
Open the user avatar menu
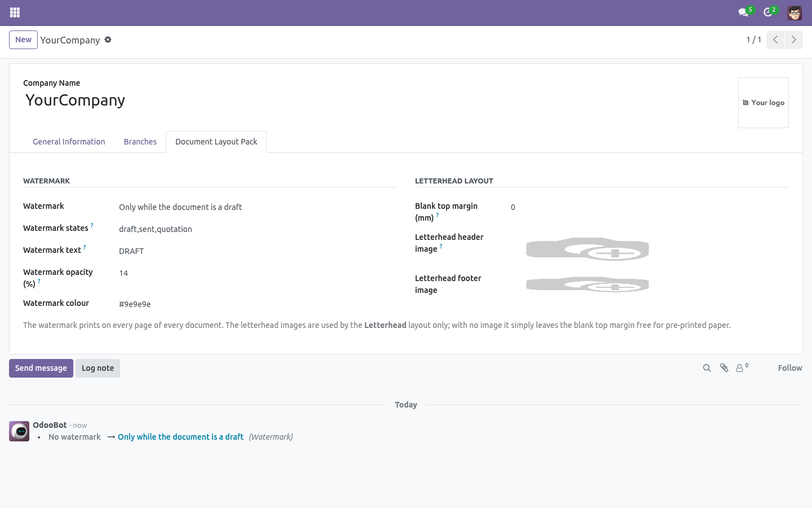pyautogui.click(x=795, y=12)
